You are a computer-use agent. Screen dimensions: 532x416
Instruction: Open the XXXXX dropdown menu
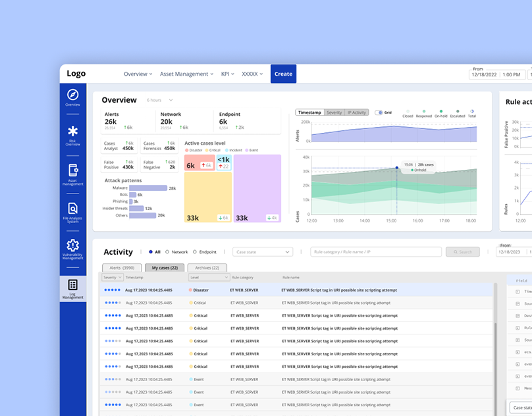(x=252, y=74)
